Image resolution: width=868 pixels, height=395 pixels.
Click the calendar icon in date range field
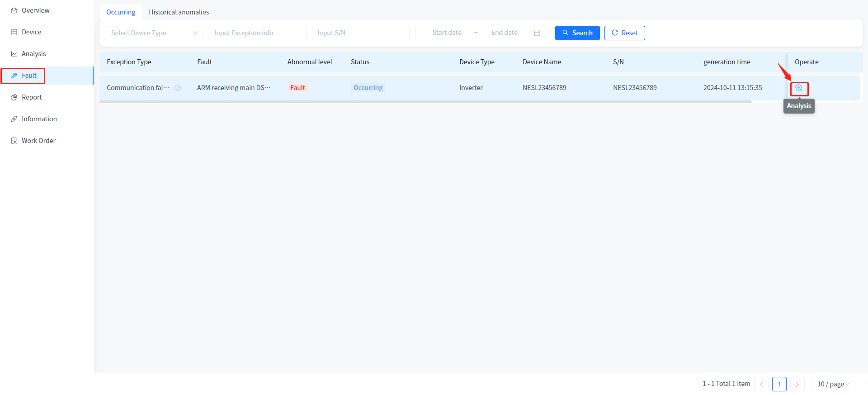coord(537,33)
